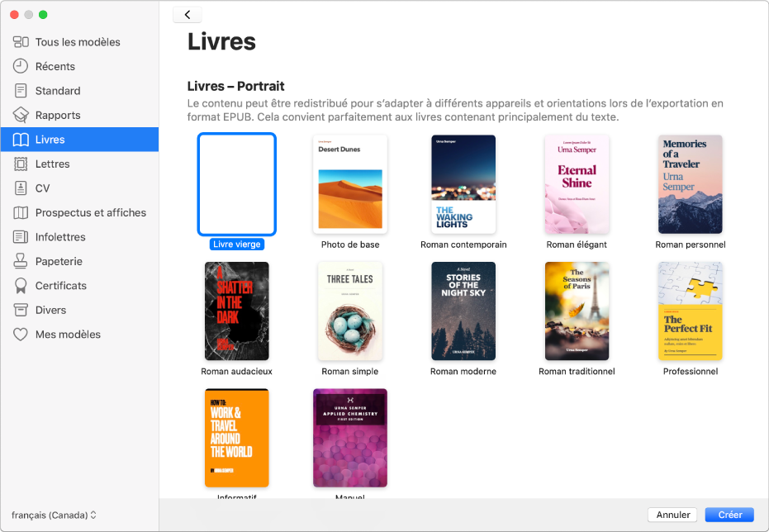Choose the Roman moderne template
Image resolution: width=769 pixels, height=532 pixels.
[x=463, y=311]
